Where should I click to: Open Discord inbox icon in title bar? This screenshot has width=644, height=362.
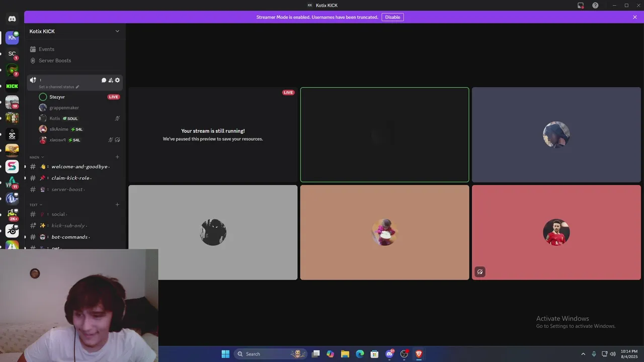[x=581, y=5]
